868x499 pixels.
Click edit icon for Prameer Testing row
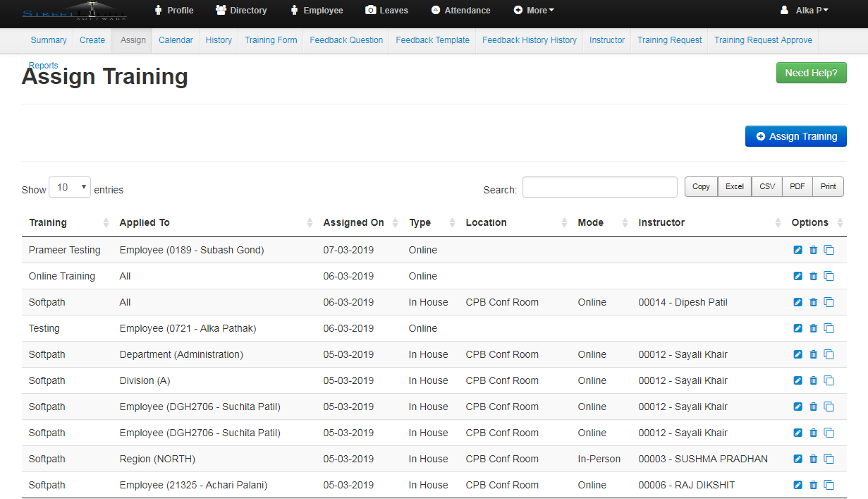click(797, 250)
